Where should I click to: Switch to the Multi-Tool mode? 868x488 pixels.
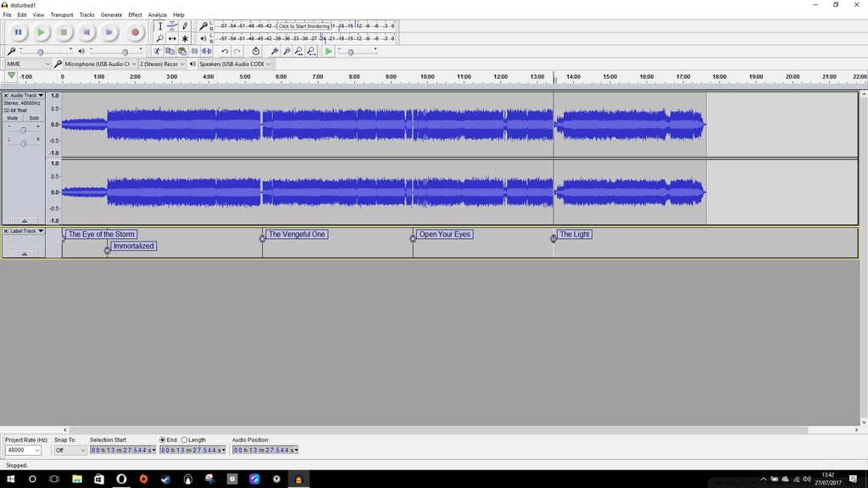[186, 40]
